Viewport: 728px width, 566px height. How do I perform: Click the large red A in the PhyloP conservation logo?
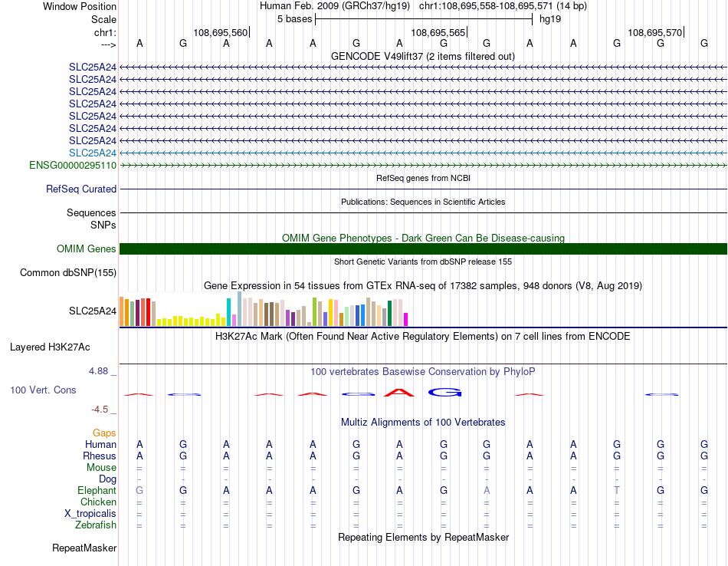tap(399, 393)
